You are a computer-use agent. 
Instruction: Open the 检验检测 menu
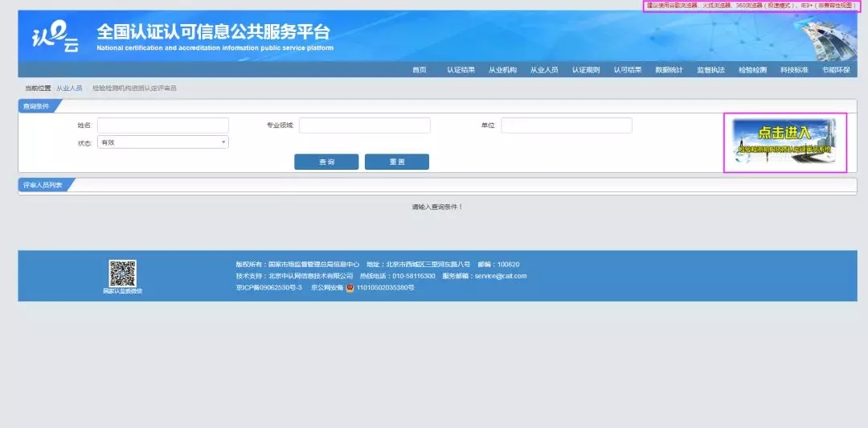tap(752, 70)
